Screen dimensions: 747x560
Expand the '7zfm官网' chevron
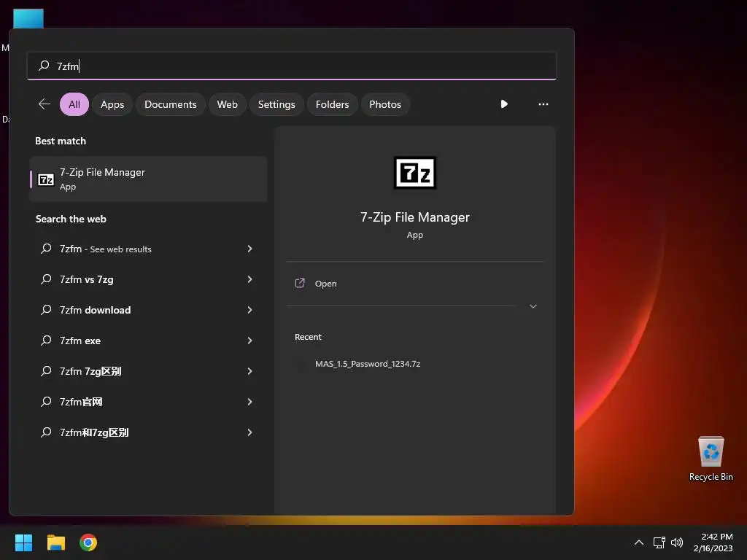click(249, 402)
